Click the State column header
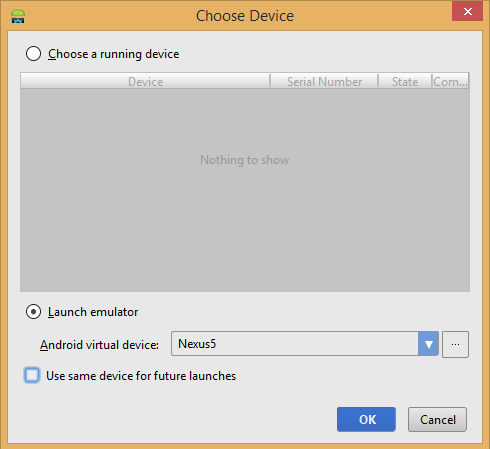Image resolution: width=490 pixels, height=449 pixels. [x=405, y=81]
